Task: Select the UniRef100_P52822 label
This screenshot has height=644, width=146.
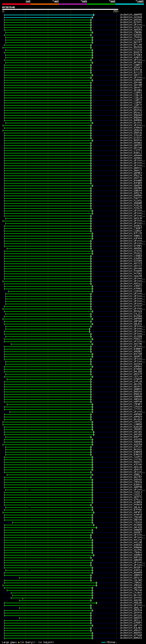Action: (131, 253)
